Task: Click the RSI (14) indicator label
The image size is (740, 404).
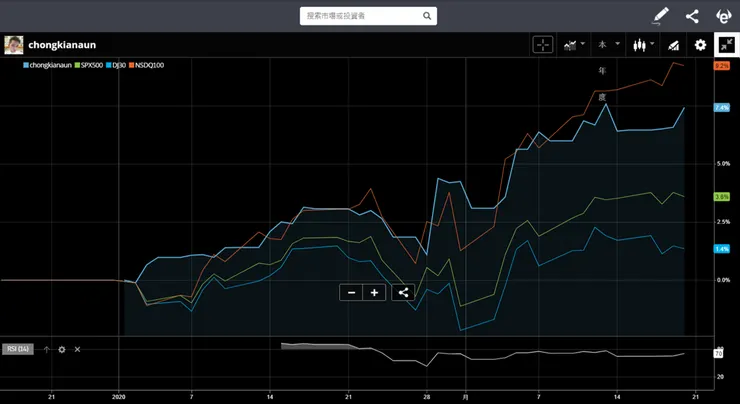Action: point(18,349)
